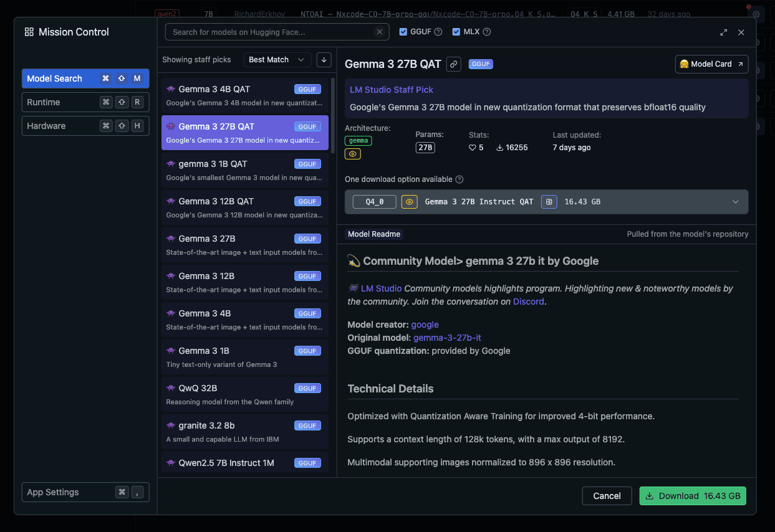
Task: Open the Best Match sort dropdown
Action: point(277,60)
